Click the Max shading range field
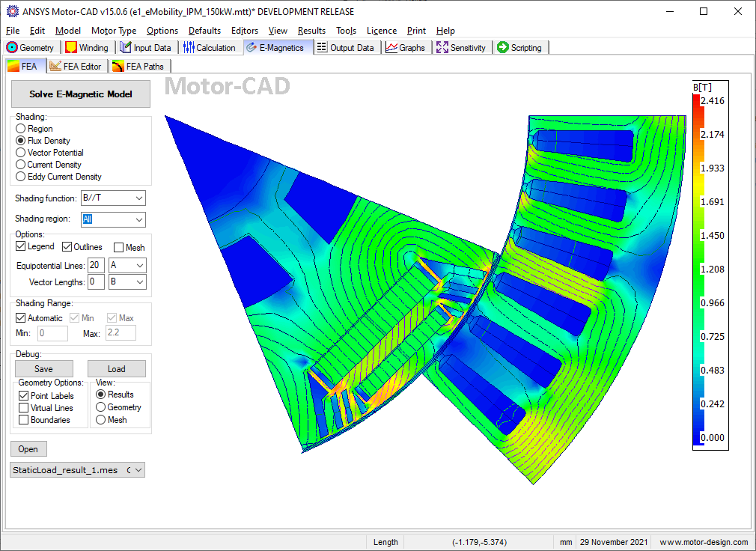 pos(121,332)
